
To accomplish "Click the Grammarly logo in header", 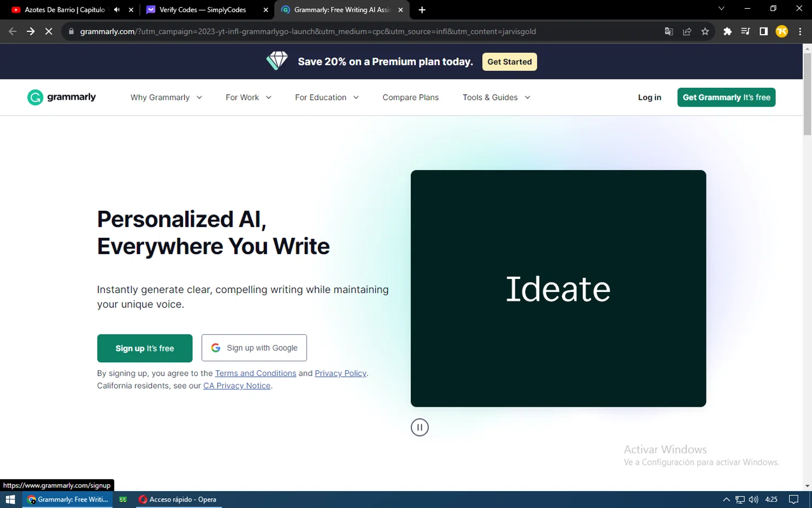I will coord(61,97).
